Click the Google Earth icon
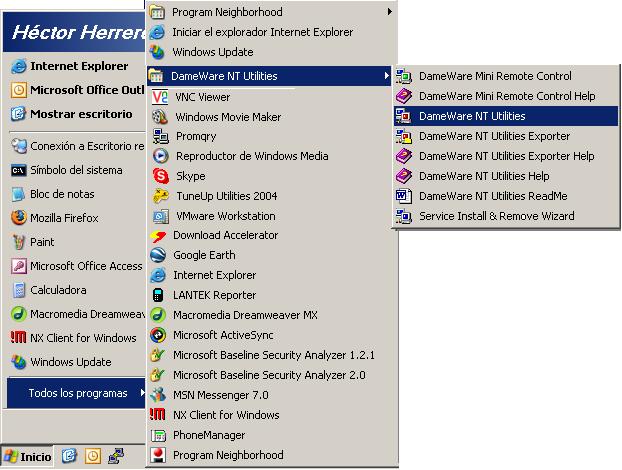The width and height of the screenshot is (622, 470). pos(158,255)
